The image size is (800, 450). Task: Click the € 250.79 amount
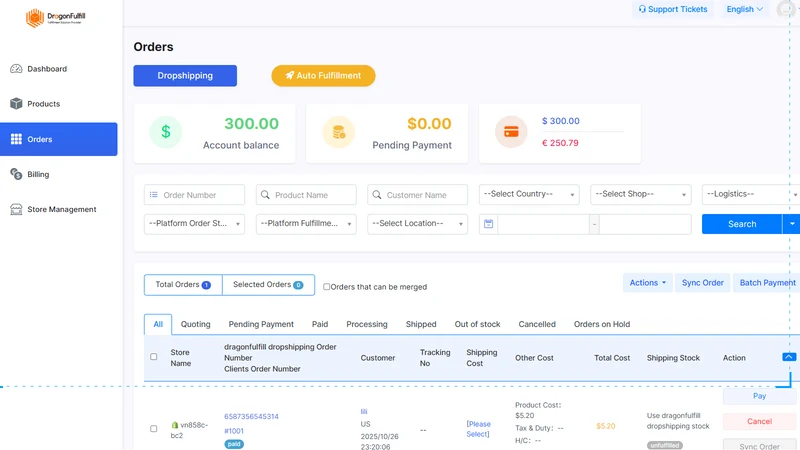click(x=560, y=143)
